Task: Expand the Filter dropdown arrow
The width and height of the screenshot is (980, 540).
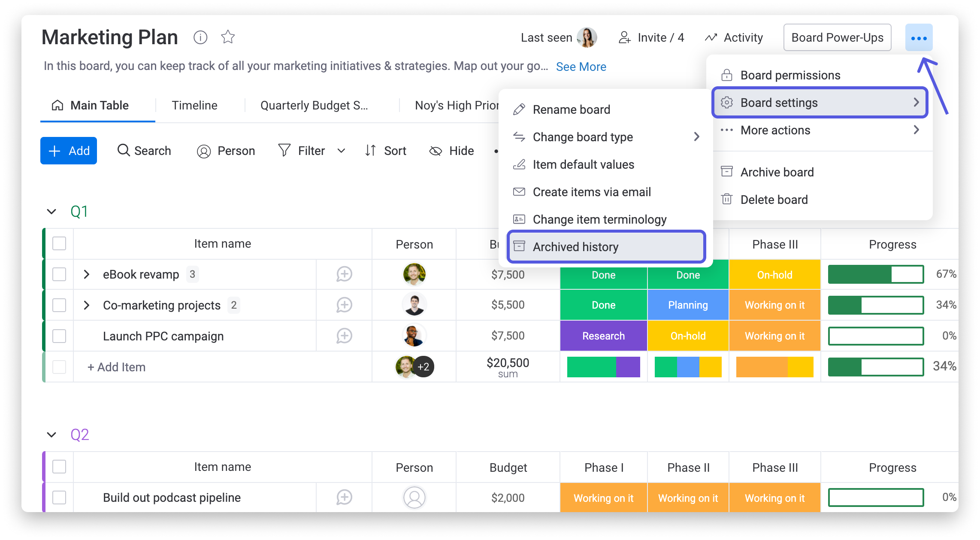Action: [x=342, y=151]
